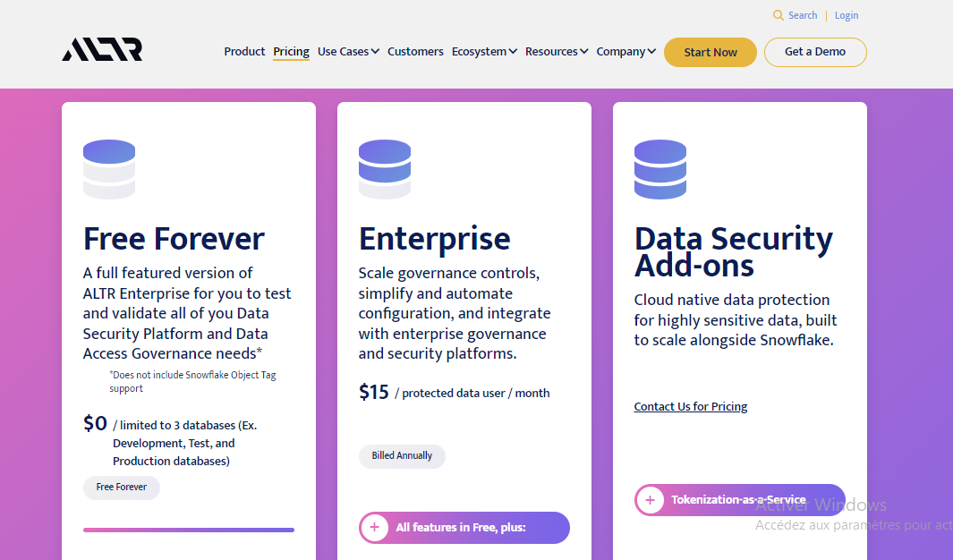Click 'Cloud native data protection' description
Screen dimensions: 953x560
point(736,320)
